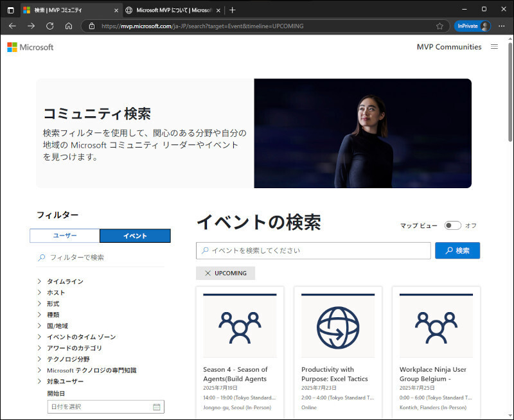514x420 pixels.
Task: Click the back navigation arrow
Action: (x=12, y=26)
